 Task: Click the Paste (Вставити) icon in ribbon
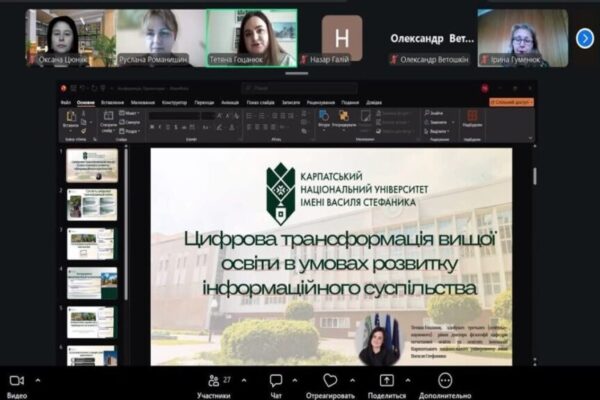click(70, 119)
